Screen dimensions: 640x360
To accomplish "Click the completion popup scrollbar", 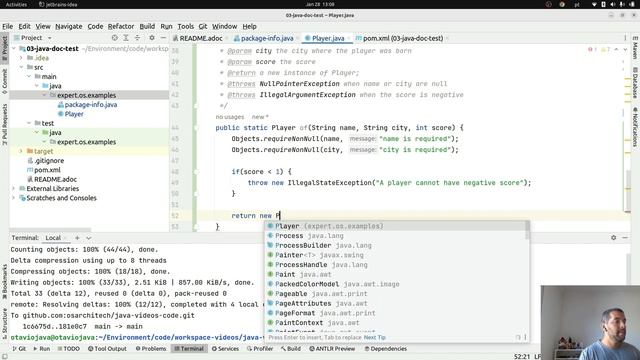I will coord(527,231).
